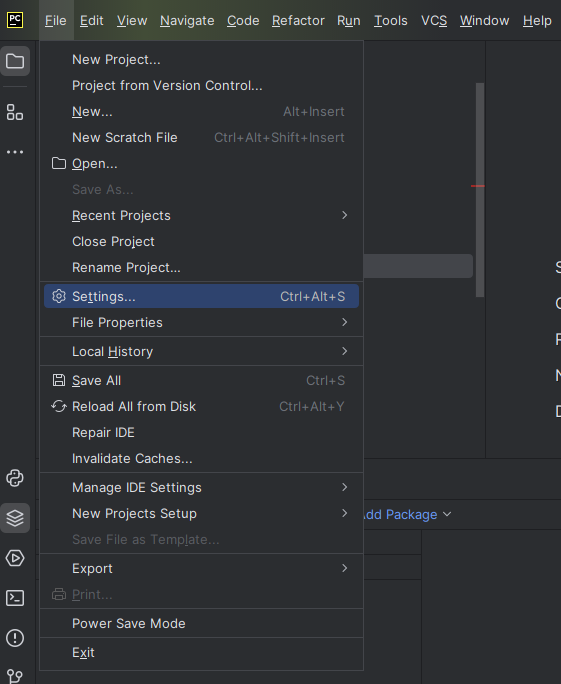Expand Local History submenu arrow
This screenshot has height=684, width=561.
point(345,351)
